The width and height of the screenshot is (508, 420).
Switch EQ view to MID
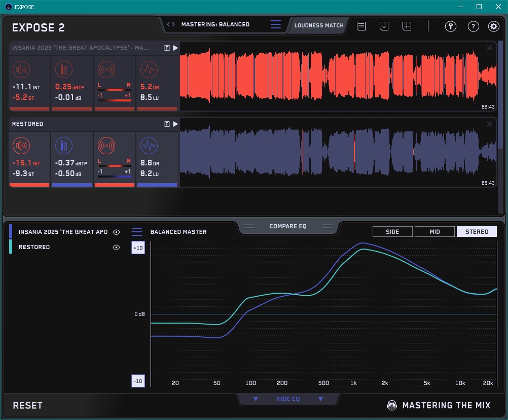point(434,232)
